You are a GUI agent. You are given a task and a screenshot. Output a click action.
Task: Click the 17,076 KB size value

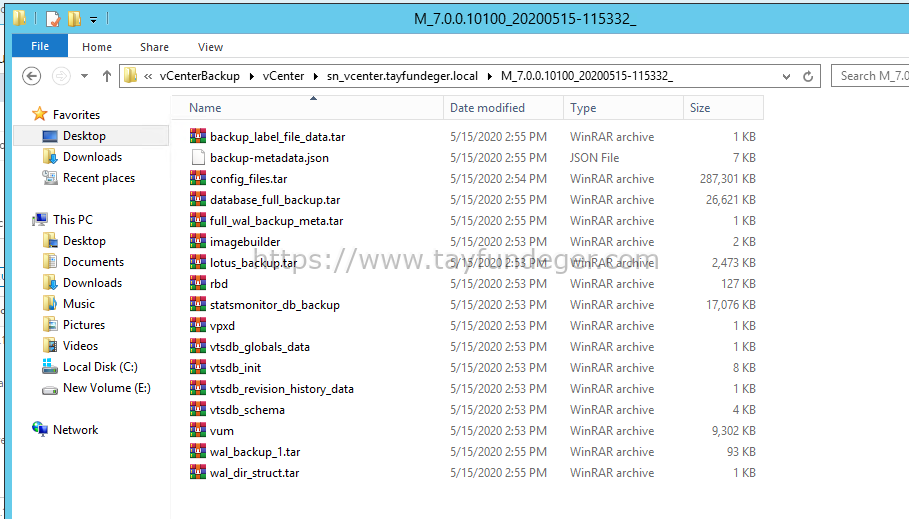pyautogui.click(x=730, y=304)
